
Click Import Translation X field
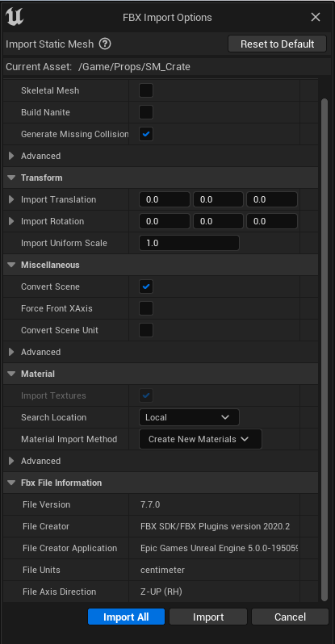165,199
